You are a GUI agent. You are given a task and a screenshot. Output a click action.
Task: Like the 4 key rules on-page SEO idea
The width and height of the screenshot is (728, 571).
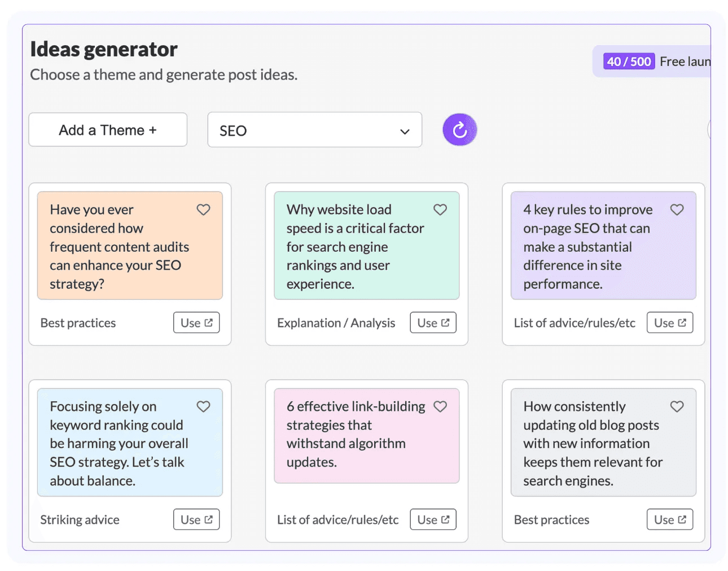tap(677, 210)
